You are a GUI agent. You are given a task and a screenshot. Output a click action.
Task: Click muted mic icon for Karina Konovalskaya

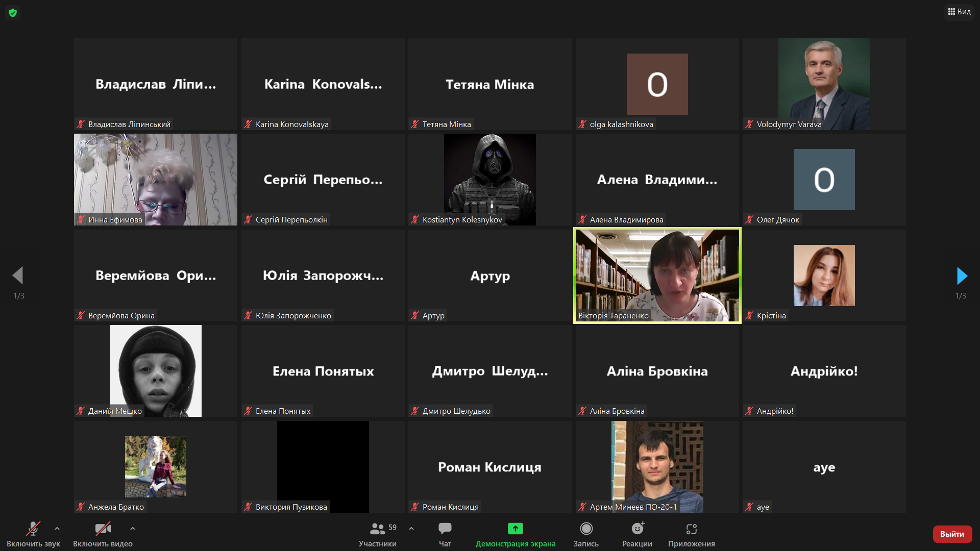click(x=248, y=124)
